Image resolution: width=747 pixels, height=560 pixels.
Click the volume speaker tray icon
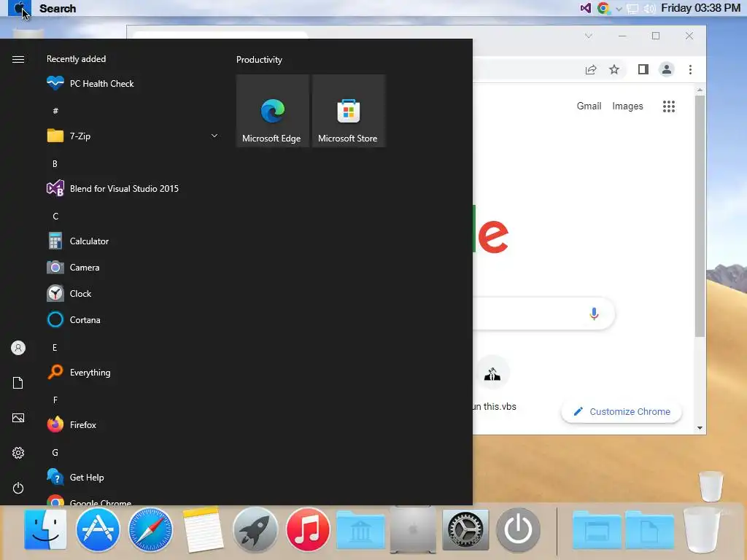tap(649, 9)
